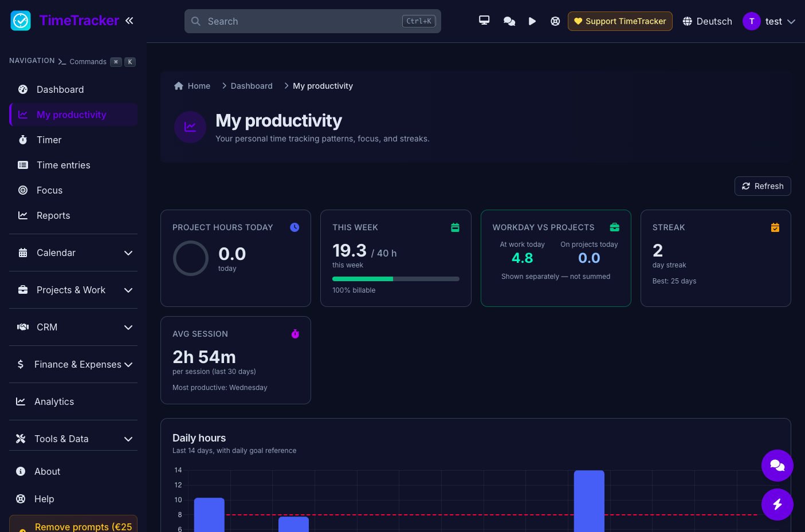This screenshot has width=805, height=532.
Task: Open Reports from sidebar
Action: tap(73, 215)
